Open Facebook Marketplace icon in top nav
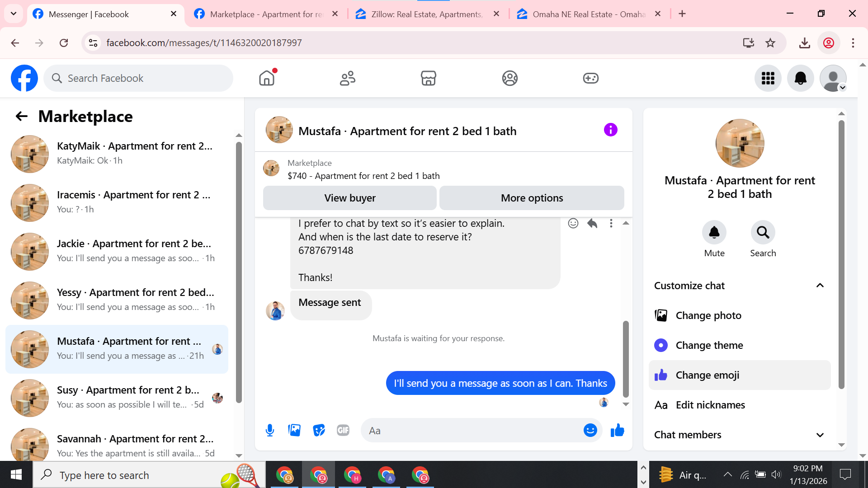Screen dimensions: 868x488 [428, 78]
